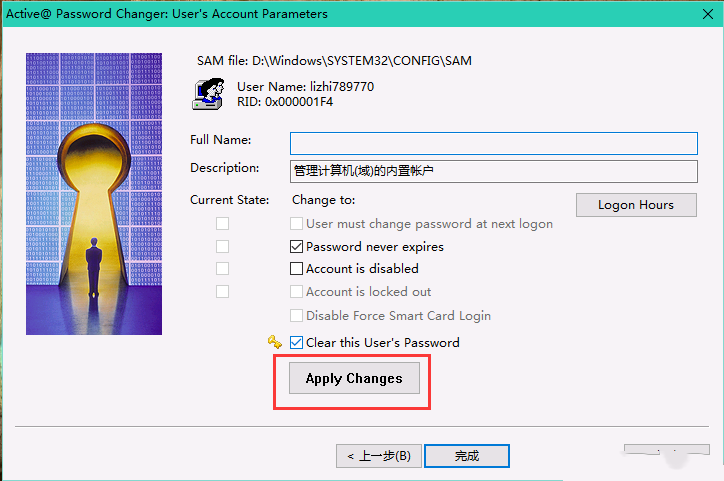The height and width of the screenshot is (481, 724).
Task: Click the User Name lizhi789770 text
Action: click(305, 87)
